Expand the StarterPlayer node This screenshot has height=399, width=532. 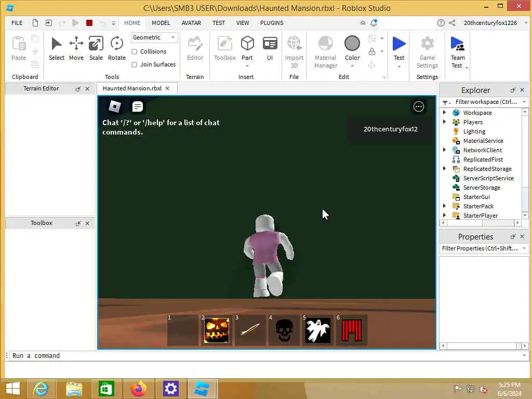point(445,215)
